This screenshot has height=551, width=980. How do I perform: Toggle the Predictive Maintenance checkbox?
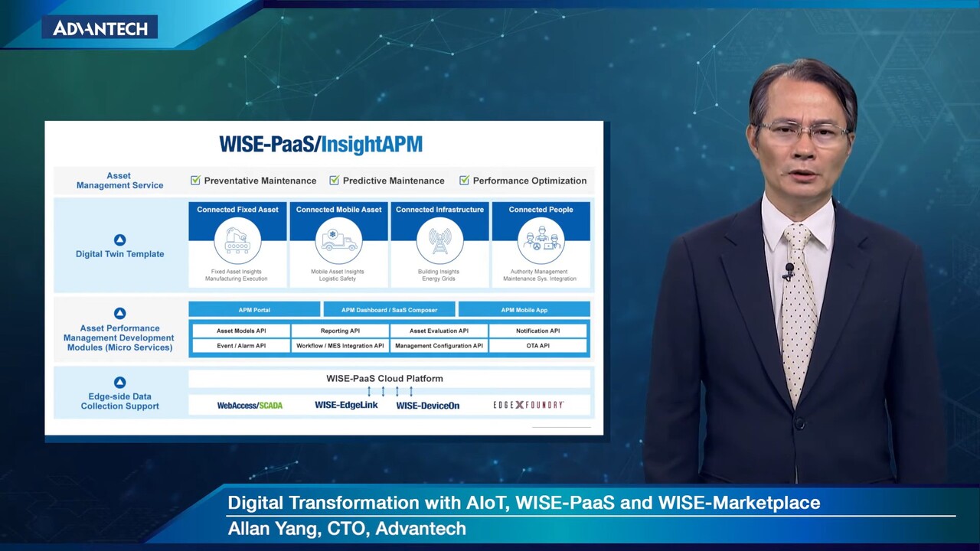coord(334,181)
